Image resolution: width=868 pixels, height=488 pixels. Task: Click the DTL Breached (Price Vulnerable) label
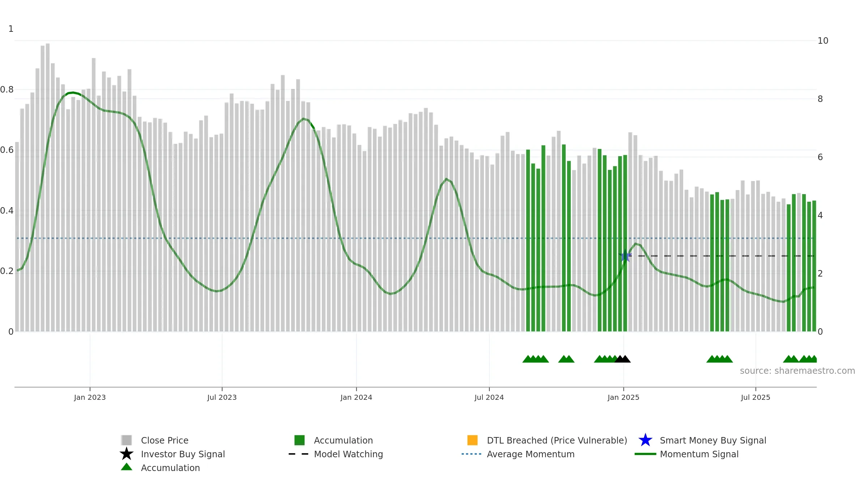coord(557,440)
